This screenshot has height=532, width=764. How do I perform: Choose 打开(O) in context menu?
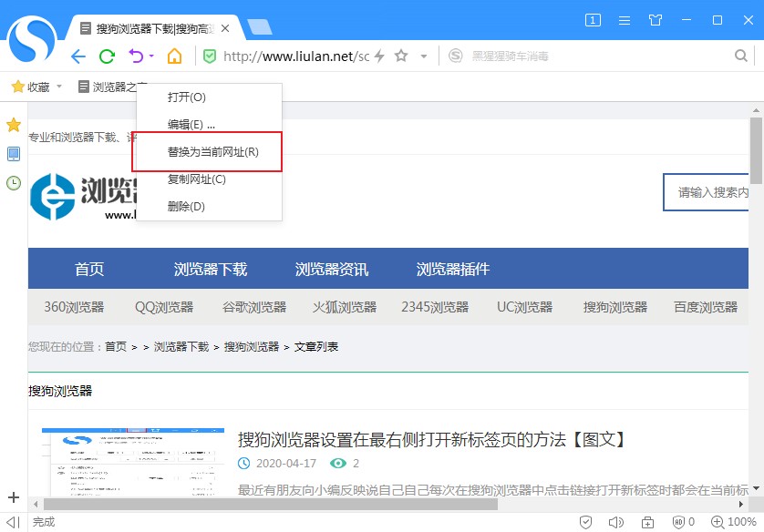(x=209, y=97)
